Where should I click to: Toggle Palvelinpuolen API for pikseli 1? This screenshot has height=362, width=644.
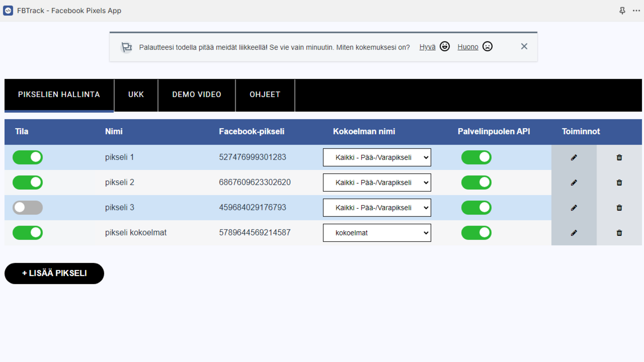pos(477,157)
